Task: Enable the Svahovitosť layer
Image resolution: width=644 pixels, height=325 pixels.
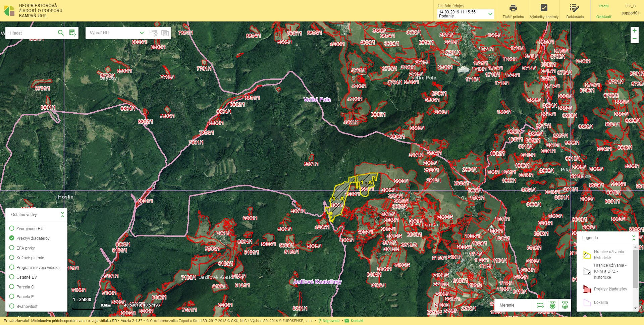Action: pos(12,306)
